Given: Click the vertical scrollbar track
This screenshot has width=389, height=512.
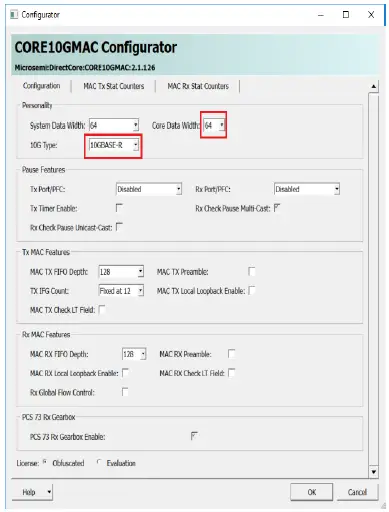Looking at the screenshot, I should [x=374, y=279].
